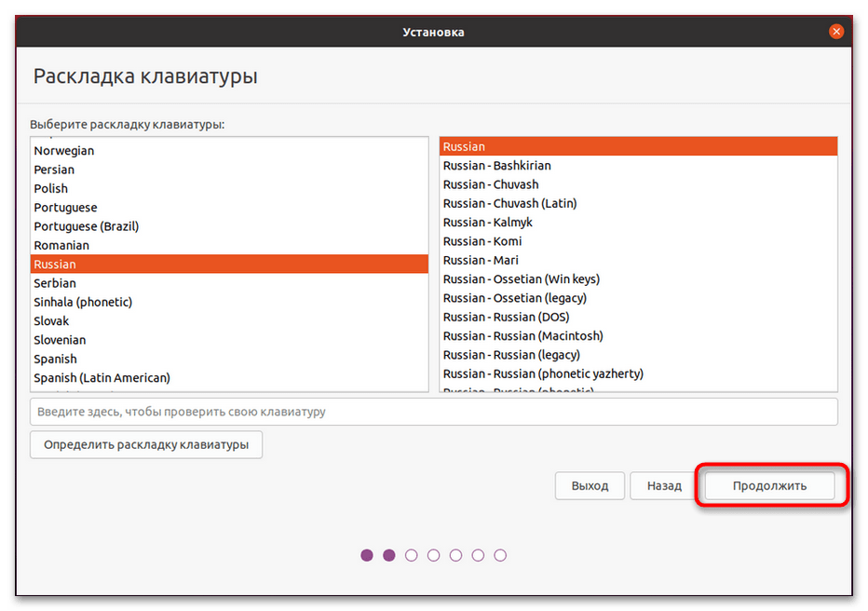Click the keyboard test input field
Viewport: 868px width, 611px height.
click(433, 412)
